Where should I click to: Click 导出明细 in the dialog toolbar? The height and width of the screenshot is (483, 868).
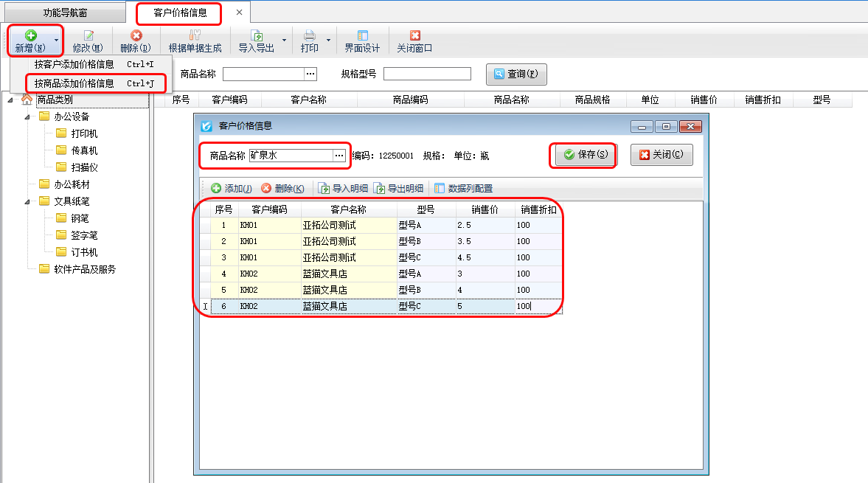pos(398,189)
